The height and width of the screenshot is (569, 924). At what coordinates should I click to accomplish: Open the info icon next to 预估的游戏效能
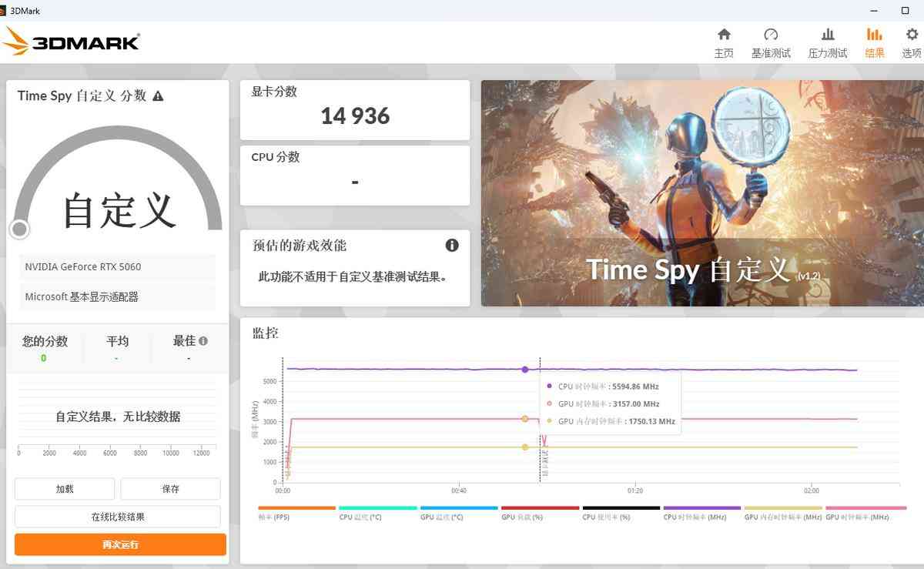click(453, 245)
